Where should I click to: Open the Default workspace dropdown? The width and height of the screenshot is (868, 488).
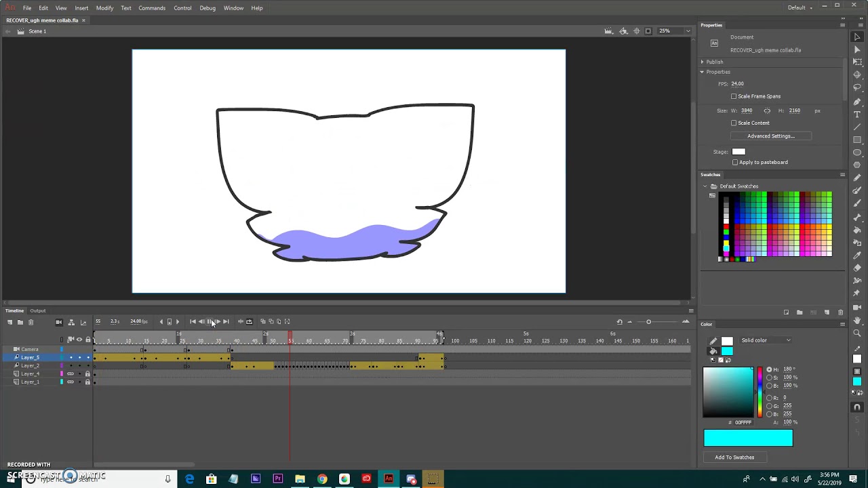[801, 7]
